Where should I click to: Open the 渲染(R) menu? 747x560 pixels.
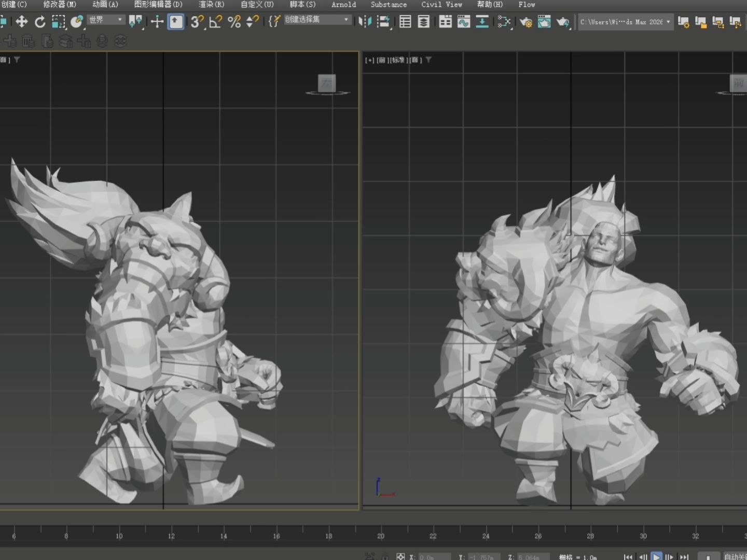pyautogui.click(x=212, y=5)
